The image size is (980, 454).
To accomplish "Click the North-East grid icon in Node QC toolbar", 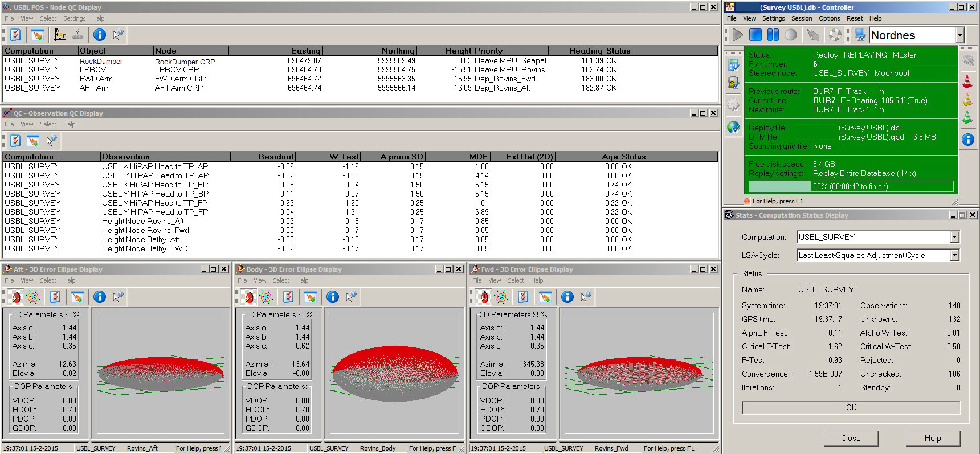I will coord(60,35).
